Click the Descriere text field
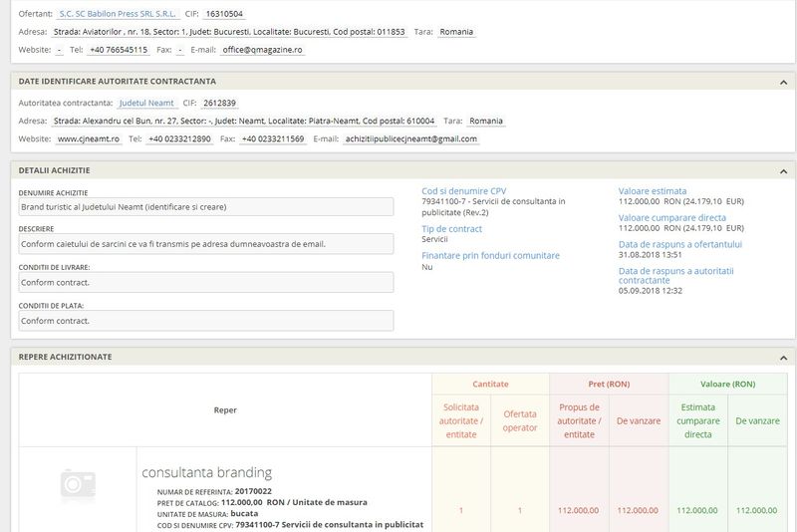This screenshot has height=532, width=797. [205, 244]
